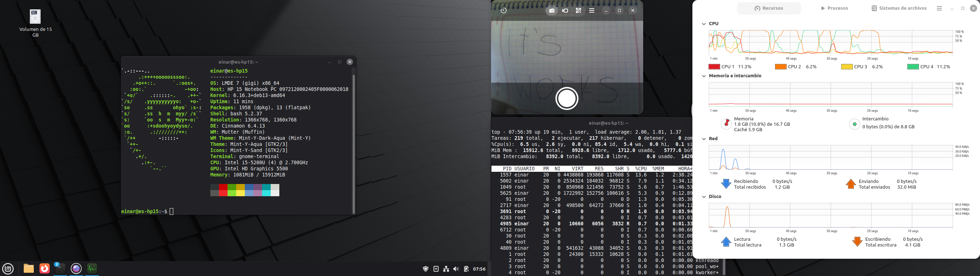Screen dimensions: 980x276
Task: Change the CPU 4 green color swatch
Action: tap(913, 67)
